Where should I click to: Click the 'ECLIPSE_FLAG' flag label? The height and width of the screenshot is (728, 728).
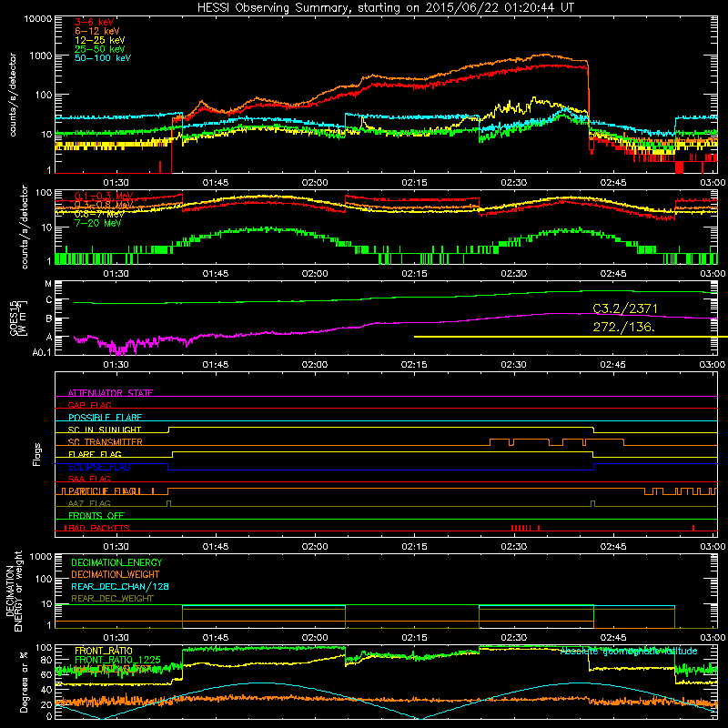(x=99, y=467)
